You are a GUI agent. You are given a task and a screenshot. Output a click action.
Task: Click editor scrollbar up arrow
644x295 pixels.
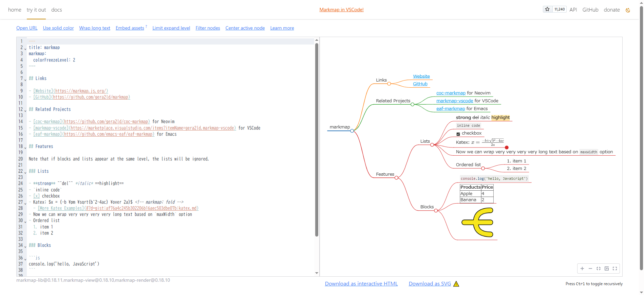317,40
